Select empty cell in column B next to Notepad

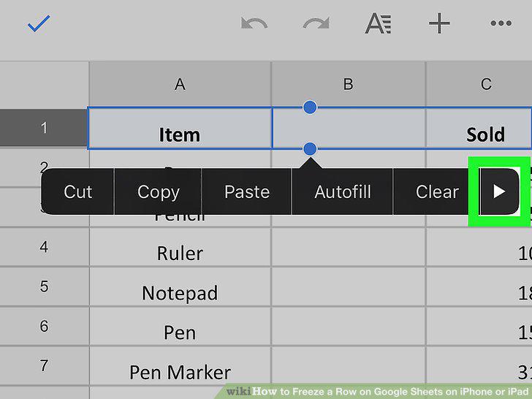(x=349, y=286)
